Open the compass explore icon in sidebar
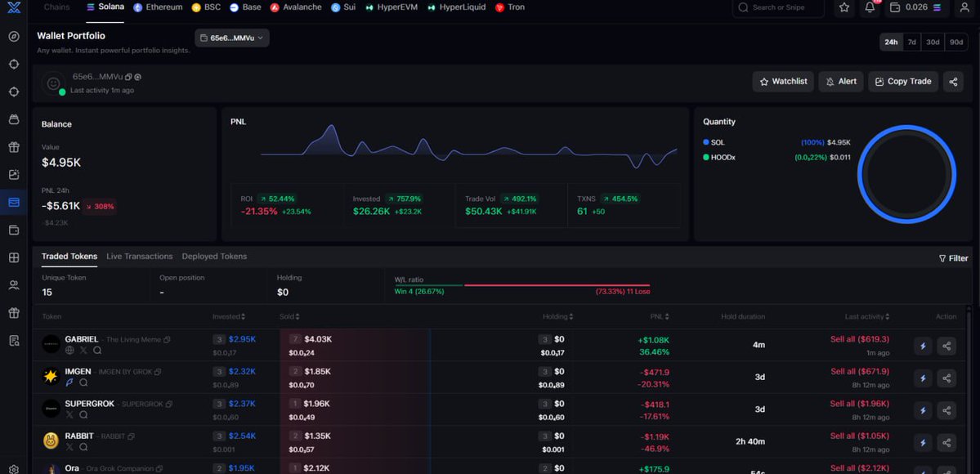This screenshot has width=980, height=474. [14, 36]
